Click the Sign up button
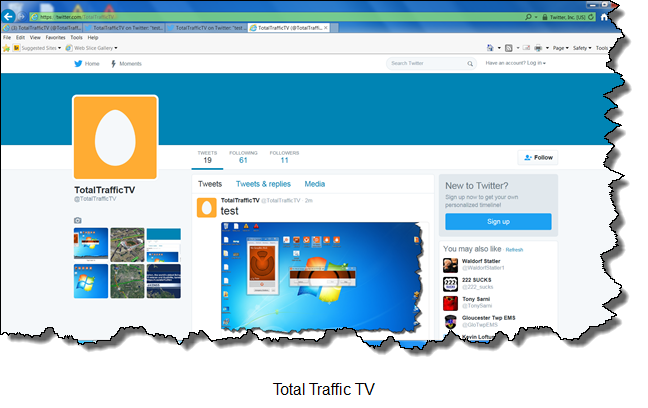648x408 pixels. [x=498, y=222]
